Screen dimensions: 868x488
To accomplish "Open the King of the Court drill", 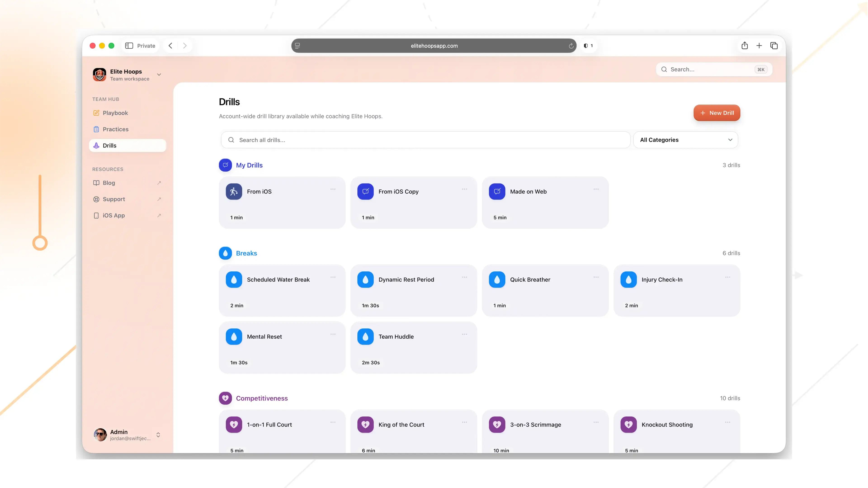I will pyautogui.click(x=414, y=431).
